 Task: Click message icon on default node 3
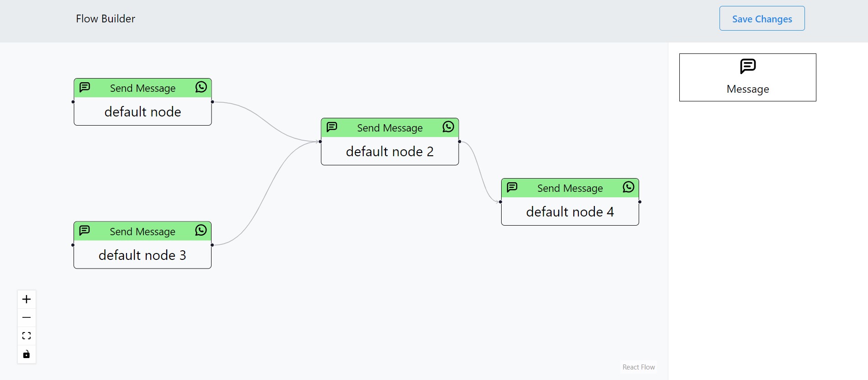coord(85,230)
